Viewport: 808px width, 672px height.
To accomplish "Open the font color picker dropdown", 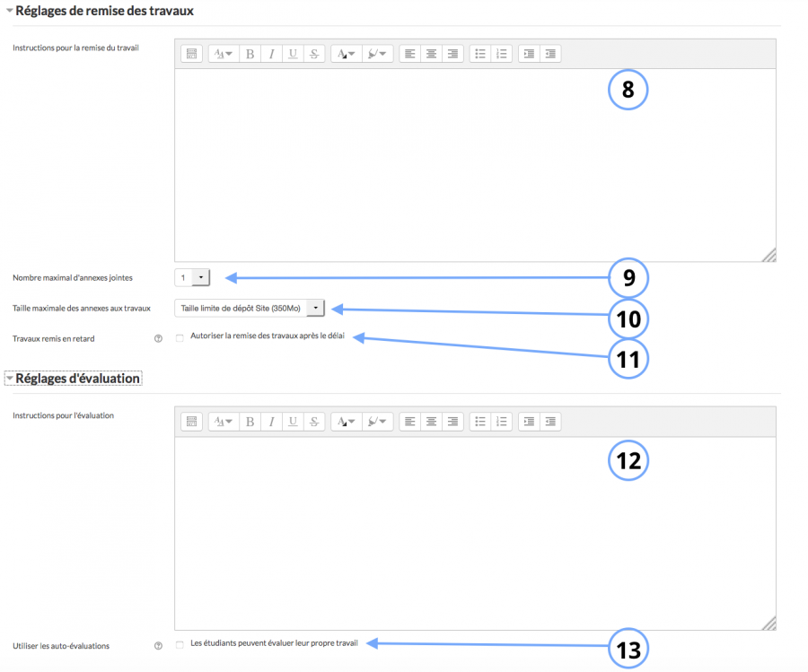I will click(x=346, y=53).
